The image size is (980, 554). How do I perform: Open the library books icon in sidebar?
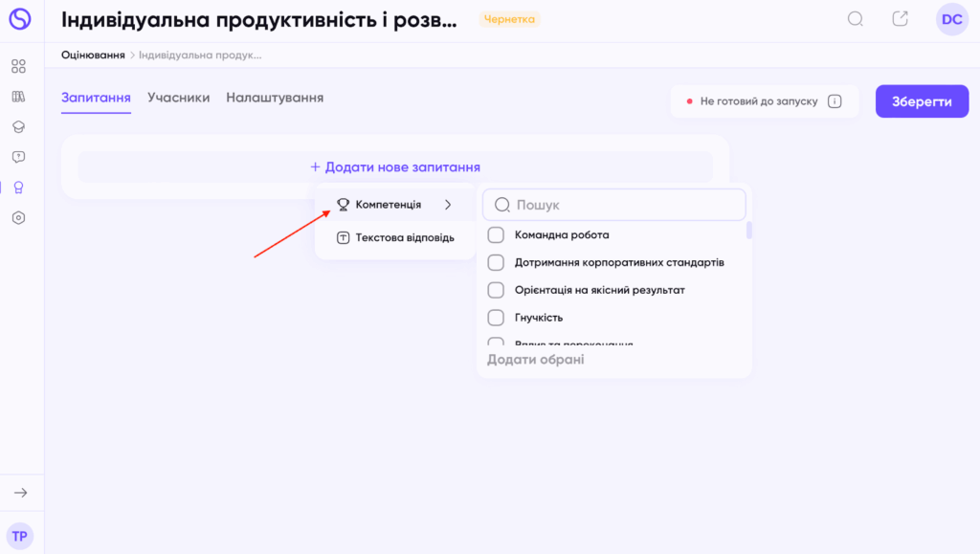[18, 97]
